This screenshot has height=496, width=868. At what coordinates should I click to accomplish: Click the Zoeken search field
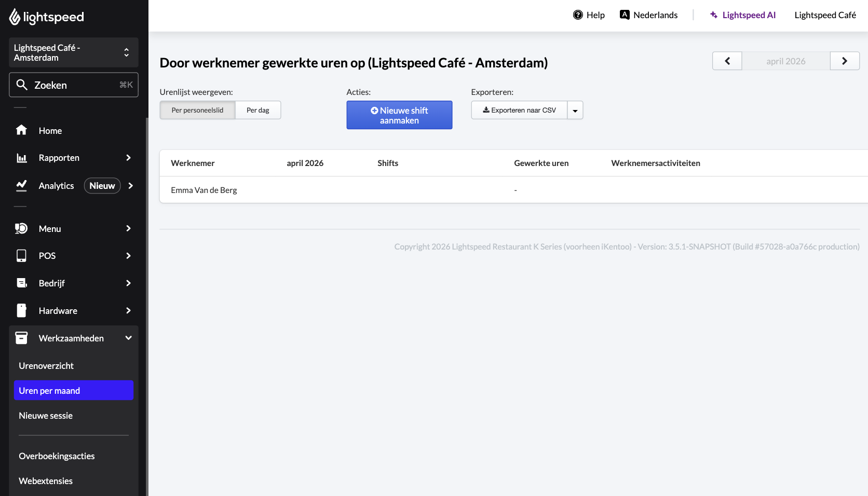click(74, 85)
